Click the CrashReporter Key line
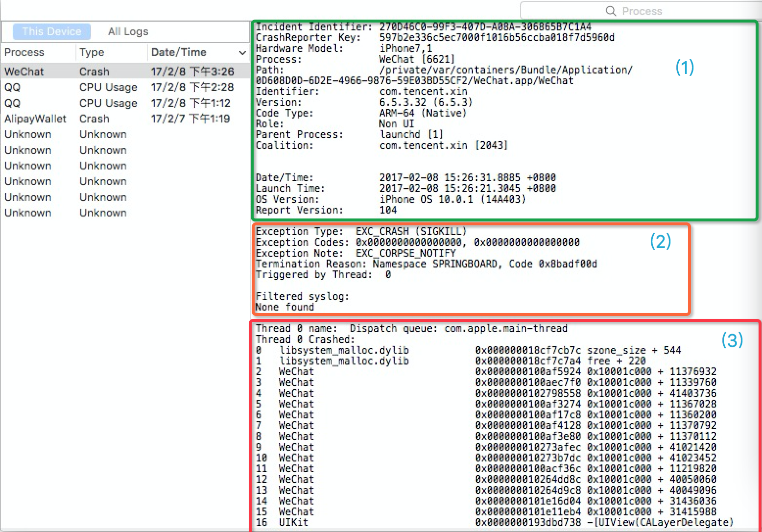 435,38
